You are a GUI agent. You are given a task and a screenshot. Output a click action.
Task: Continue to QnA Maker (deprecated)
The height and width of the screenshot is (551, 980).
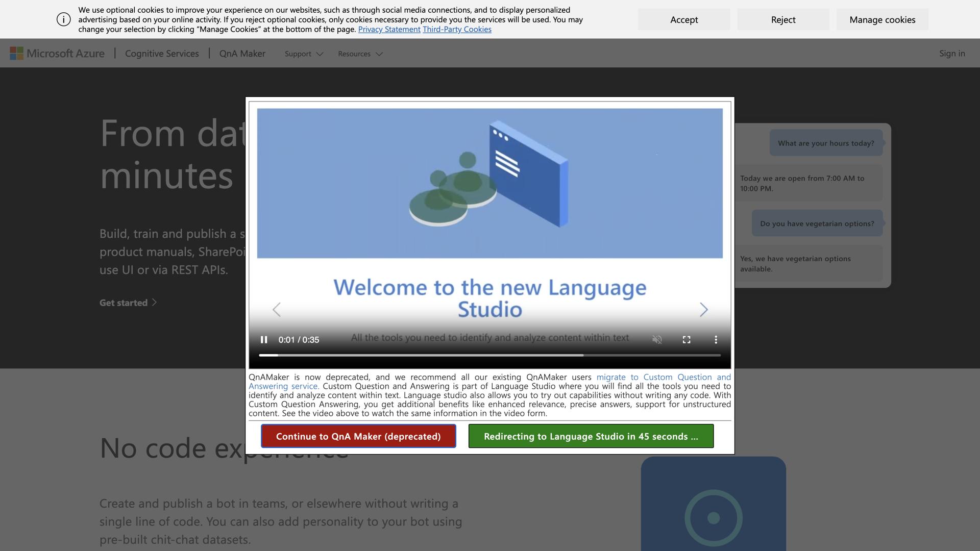(x=358, y=436)
